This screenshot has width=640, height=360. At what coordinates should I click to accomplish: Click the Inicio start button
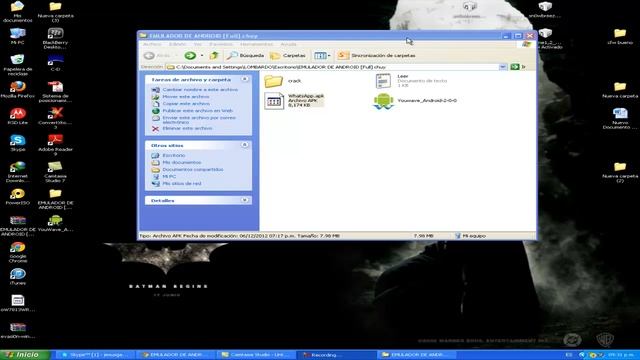24,355
